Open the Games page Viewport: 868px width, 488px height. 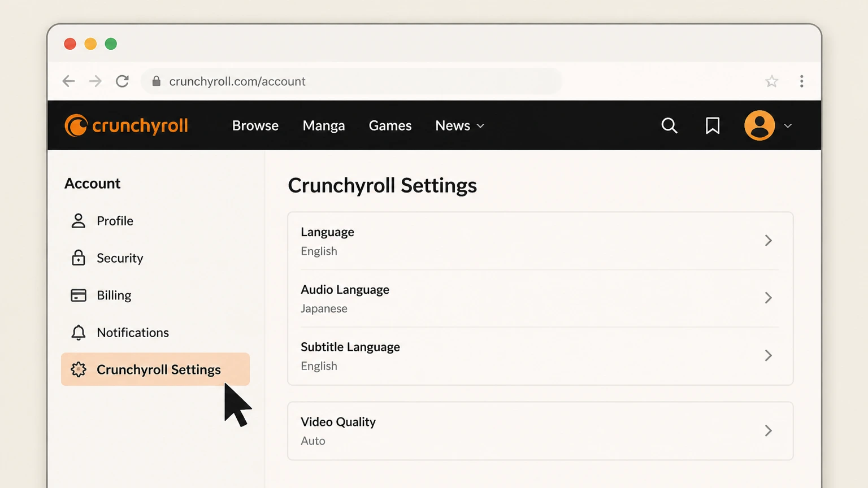pyautogui.click(x=390, y=125)
